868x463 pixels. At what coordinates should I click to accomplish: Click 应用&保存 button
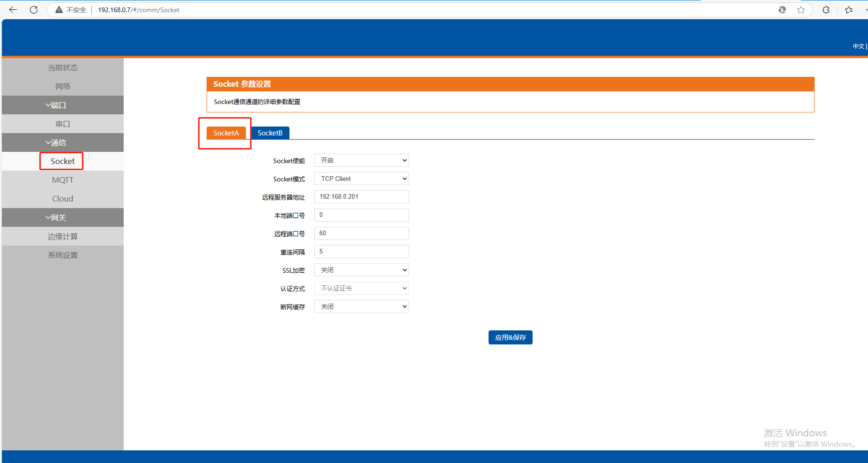click(511, 337)
